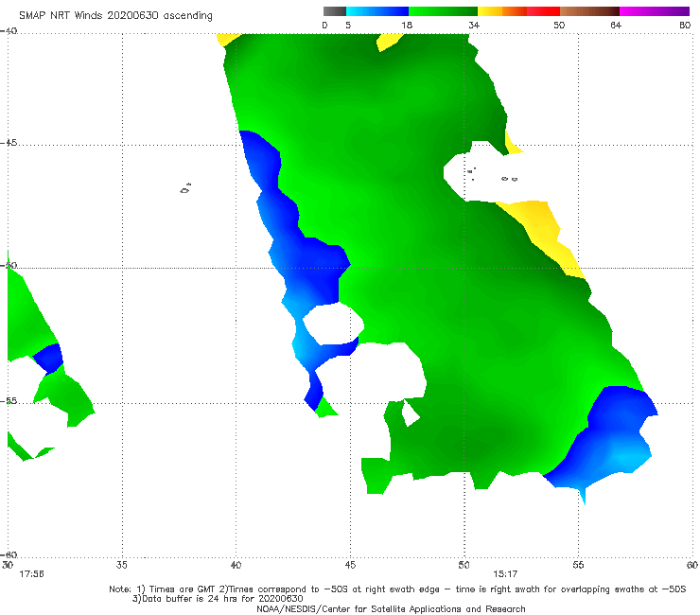Click the swath time '15:17'
Screen dimensions: 700x615
click(x=505, y=574)
